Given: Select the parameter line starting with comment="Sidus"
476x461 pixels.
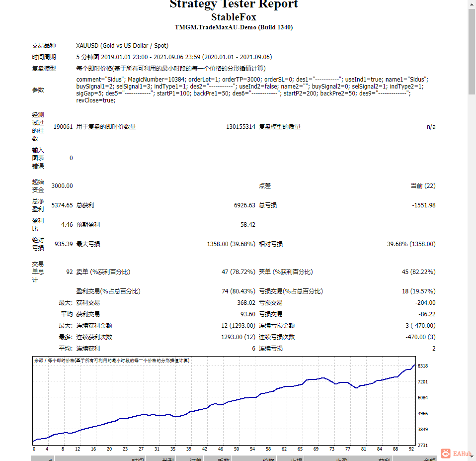Looking at the screenshot, I should 252,79.
